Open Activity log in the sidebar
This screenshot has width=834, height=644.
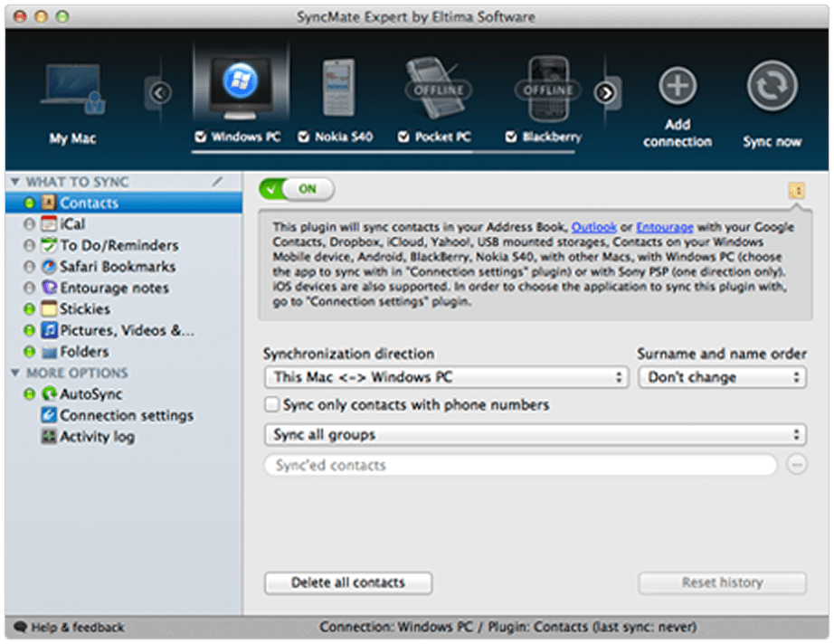click(x=124, y=437)
